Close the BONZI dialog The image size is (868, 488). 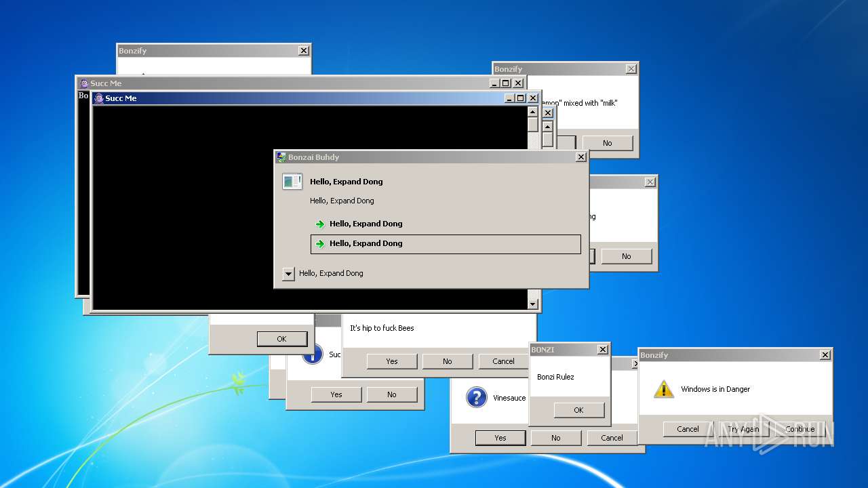602,350
